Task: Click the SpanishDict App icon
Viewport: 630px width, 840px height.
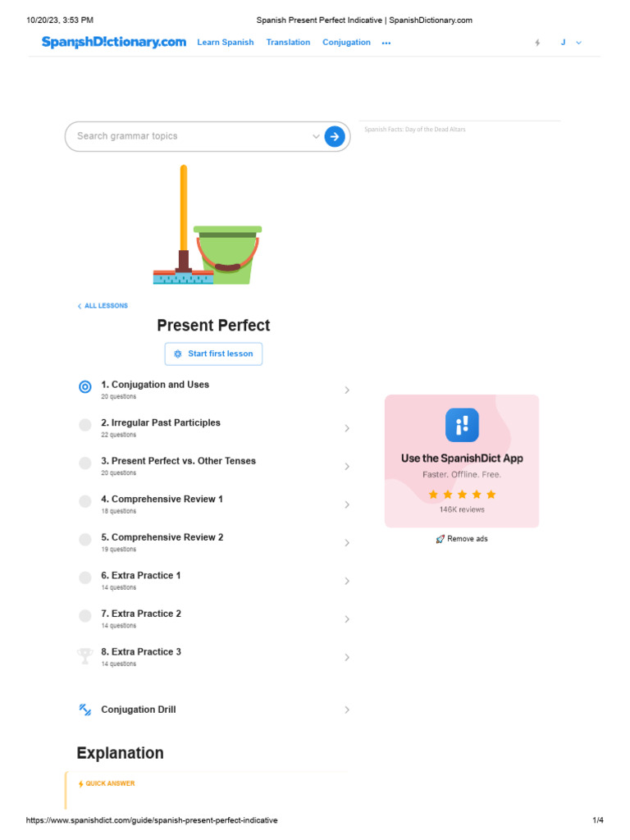Action: pos(462,425)
